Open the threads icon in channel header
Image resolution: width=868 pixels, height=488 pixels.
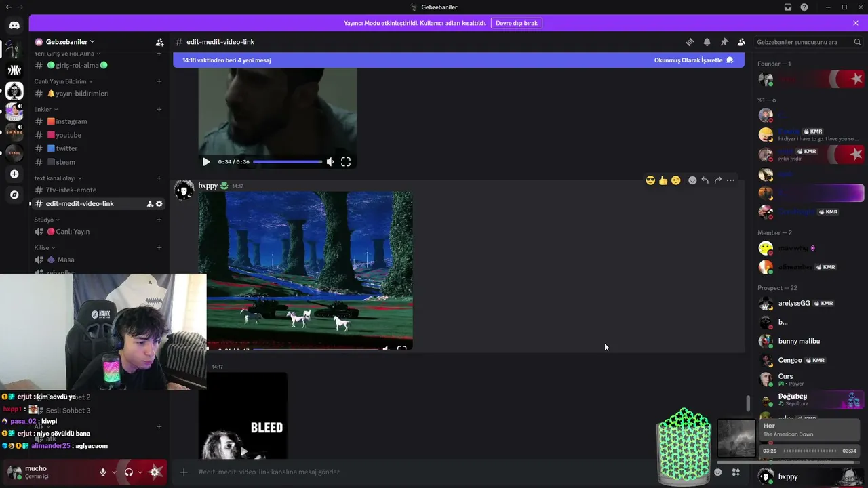690,42
